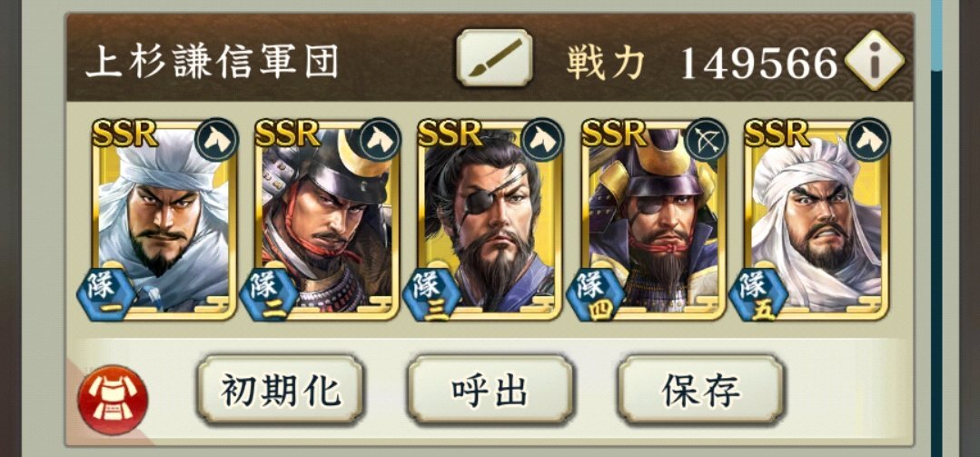Click the archer bow icon on fourth card
This screenshot has width=980, height=457.
[x=707, y=139]
